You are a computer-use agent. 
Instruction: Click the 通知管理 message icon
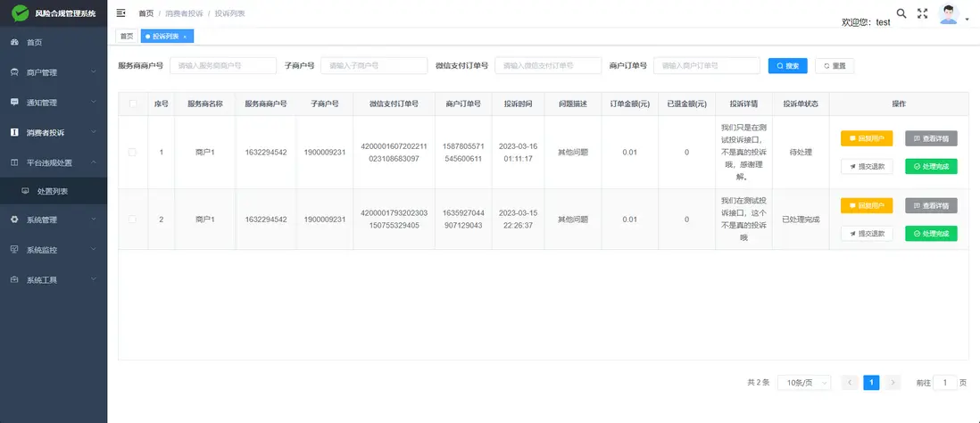point(14,103)
